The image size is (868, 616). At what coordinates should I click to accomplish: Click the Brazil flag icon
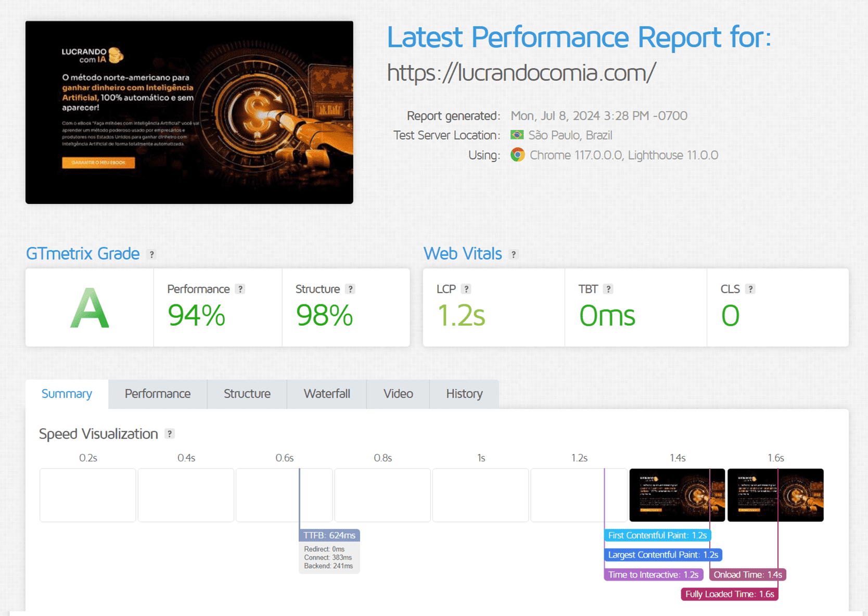pyautogui.click(x=517, y=135)
